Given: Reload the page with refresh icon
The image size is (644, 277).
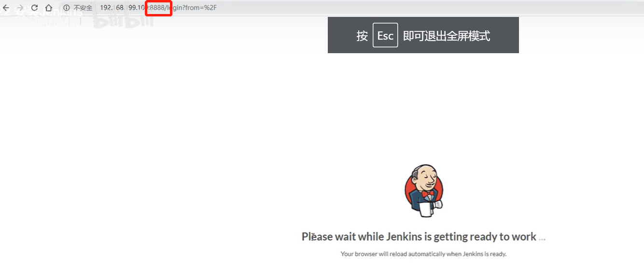Looking at the screenshot, I should pyautogui.click(x=34, y=8).
